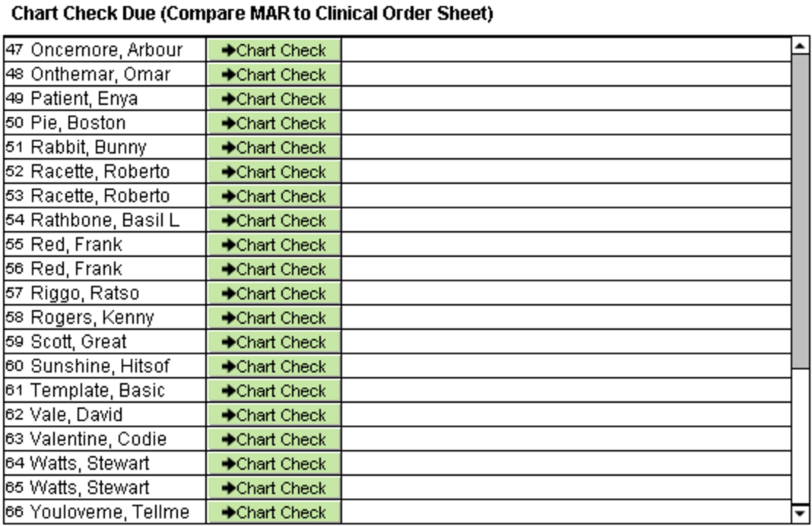
Task: Click the scroll down arrow of the list
Action: pyautogui.click(x=801, y=513)
